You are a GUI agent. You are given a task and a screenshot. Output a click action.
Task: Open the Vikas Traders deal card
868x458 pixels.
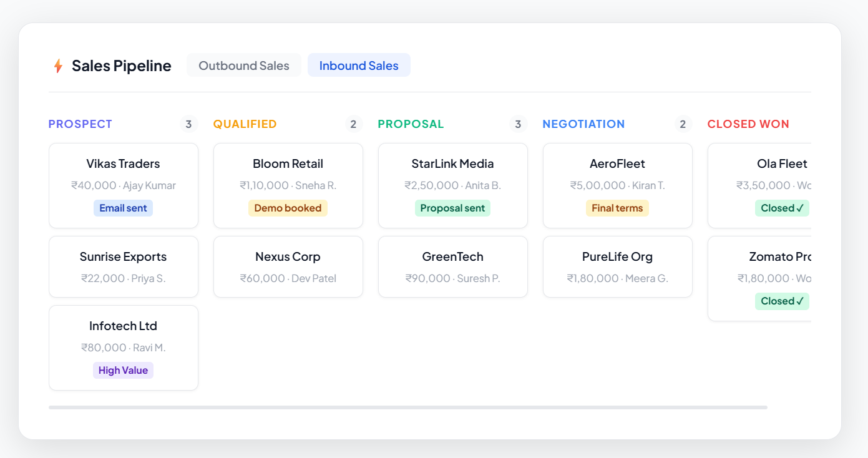[x=124, y=185]
